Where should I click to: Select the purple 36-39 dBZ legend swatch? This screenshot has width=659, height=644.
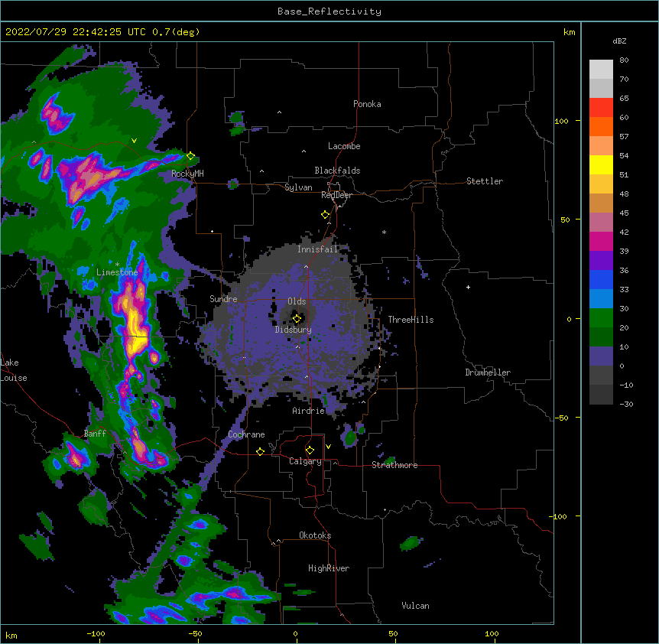[601, 261]
